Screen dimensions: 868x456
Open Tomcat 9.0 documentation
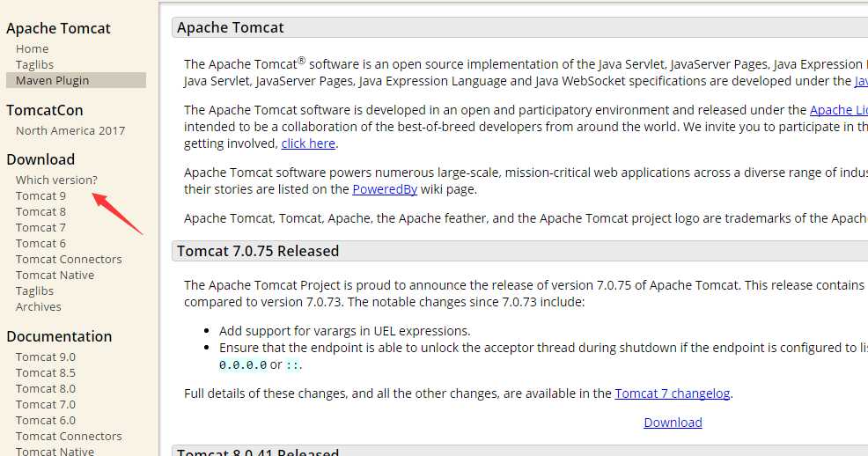tap(46, 357)
